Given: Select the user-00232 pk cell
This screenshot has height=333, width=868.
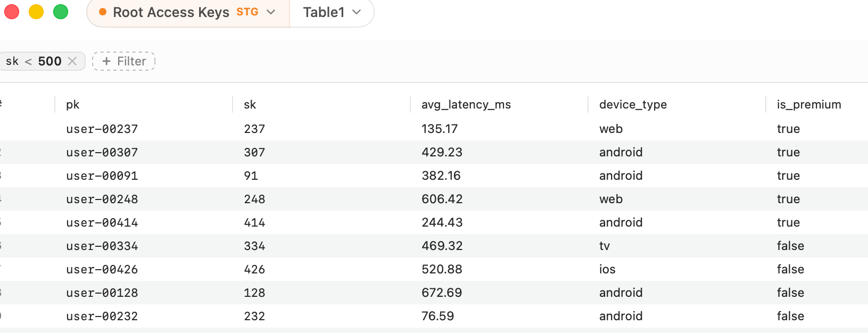Looking at the screenshot, I should [x=102, y=316].
